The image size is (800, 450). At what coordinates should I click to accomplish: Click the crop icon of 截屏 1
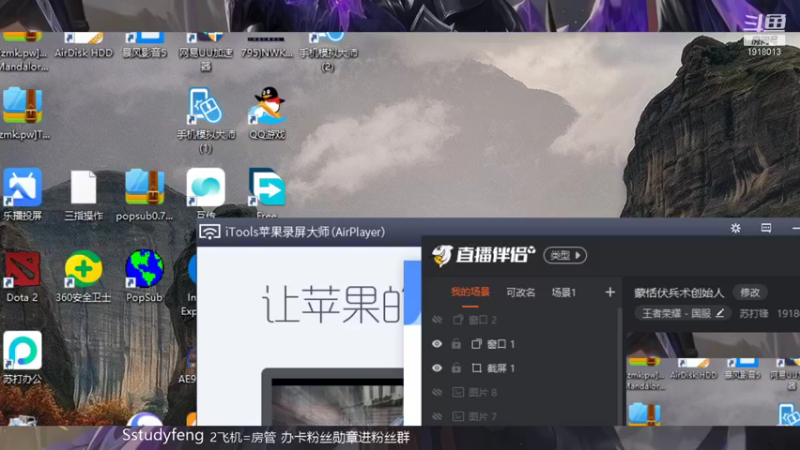[x=476, y=368]
